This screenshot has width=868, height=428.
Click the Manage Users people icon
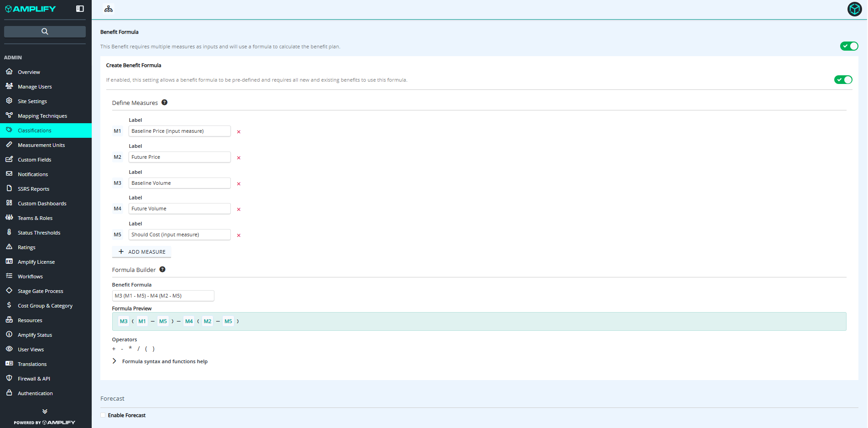pyautogui.click(x=9, y=86)
